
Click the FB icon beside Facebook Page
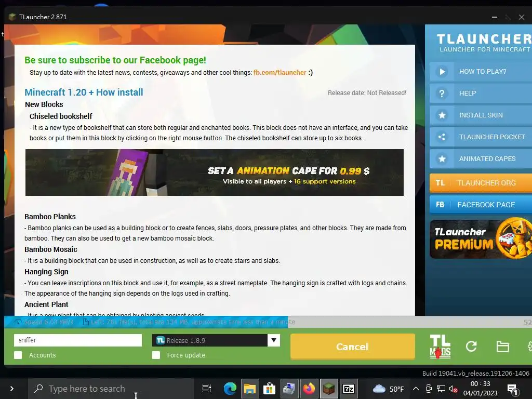(440, 205)
